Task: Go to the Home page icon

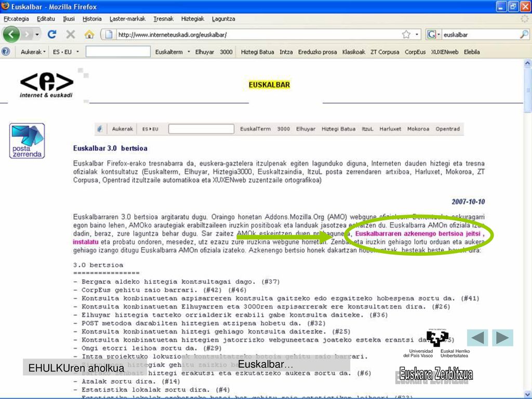Action: (x=89, y=34)
